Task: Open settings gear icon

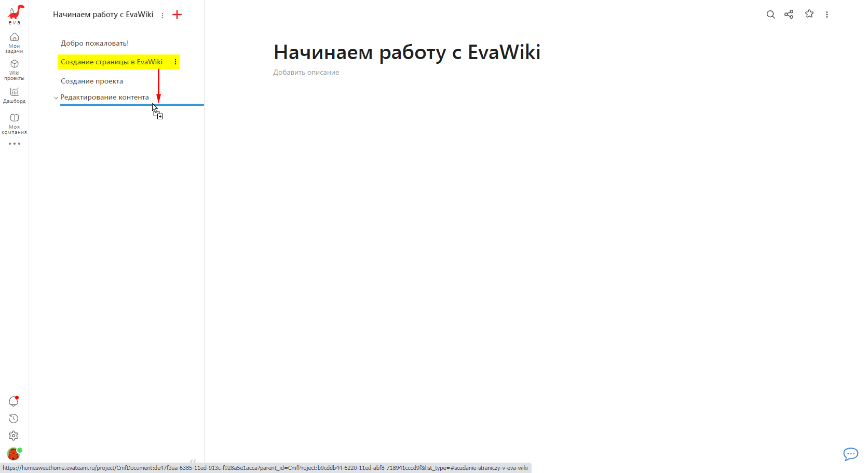Action: tap(13, 436)
